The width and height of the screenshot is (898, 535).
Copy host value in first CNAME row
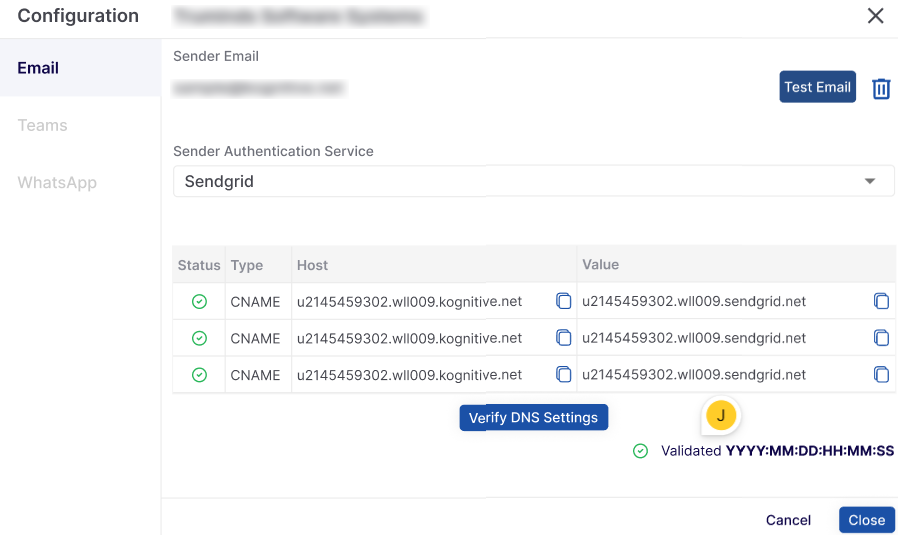pyautogui.click(x=563, y=301)
